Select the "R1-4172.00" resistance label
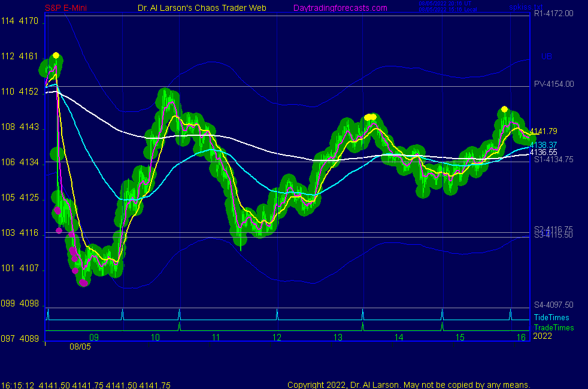Screen dimensions: 588x389 click(x=553, y=14)
